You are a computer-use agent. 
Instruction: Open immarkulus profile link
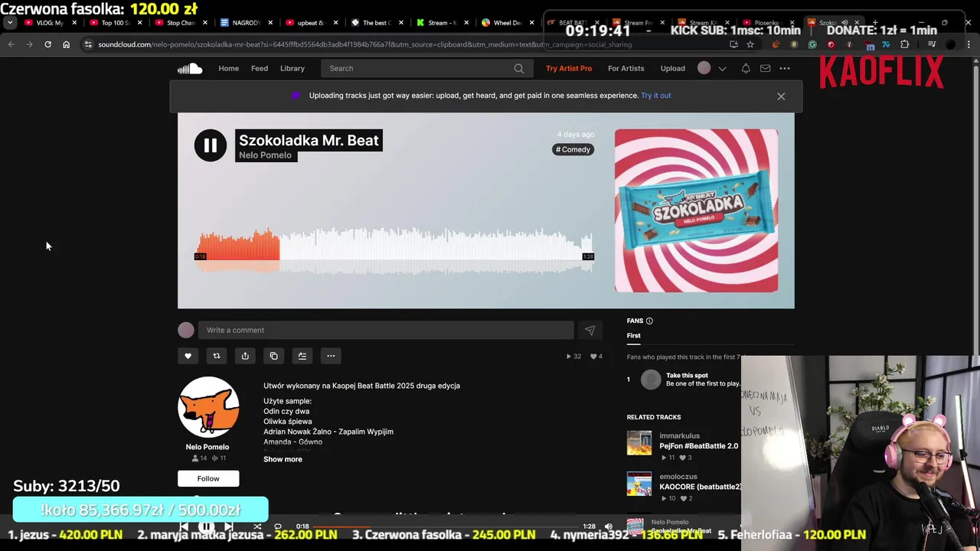[679, 435]
